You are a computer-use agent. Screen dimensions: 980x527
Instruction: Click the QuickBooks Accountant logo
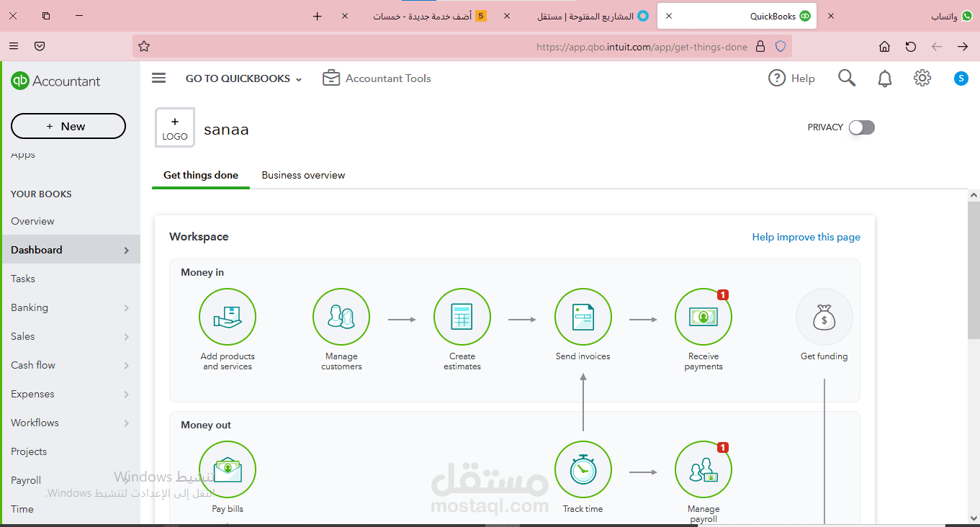(x=56, y=81)
